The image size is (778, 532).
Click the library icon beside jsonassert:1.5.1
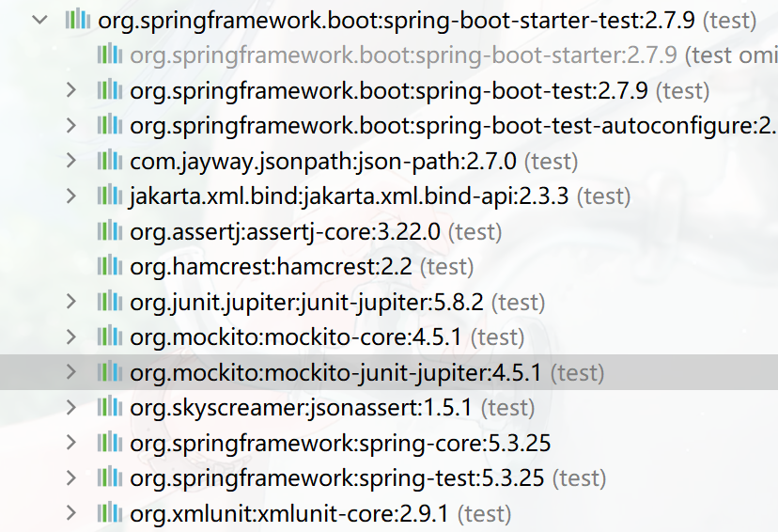[x=110, y=407]
